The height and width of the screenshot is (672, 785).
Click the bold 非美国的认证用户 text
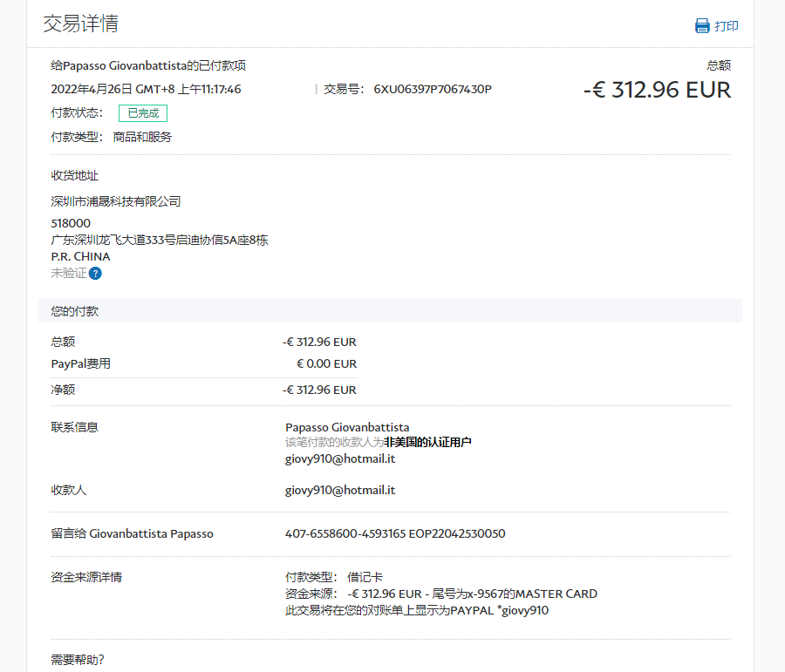(x=427, y=443)
